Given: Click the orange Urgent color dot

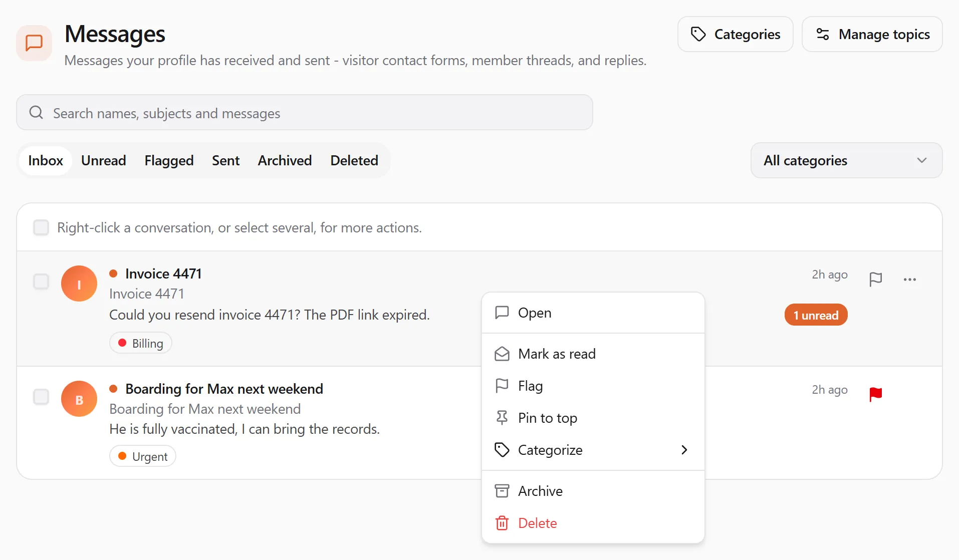Looking at the screenshot, I should [x=122, y=456].
